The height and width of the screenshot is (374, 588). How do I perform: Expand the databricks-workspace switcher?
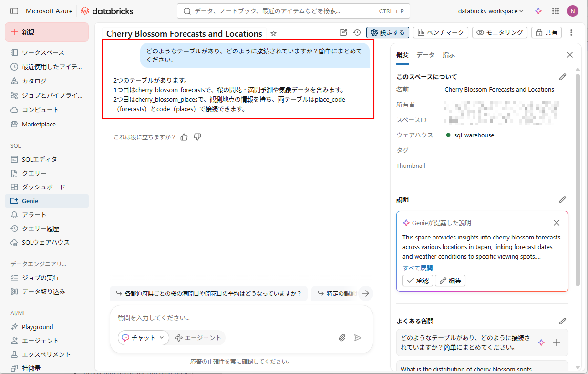point(490,11)
